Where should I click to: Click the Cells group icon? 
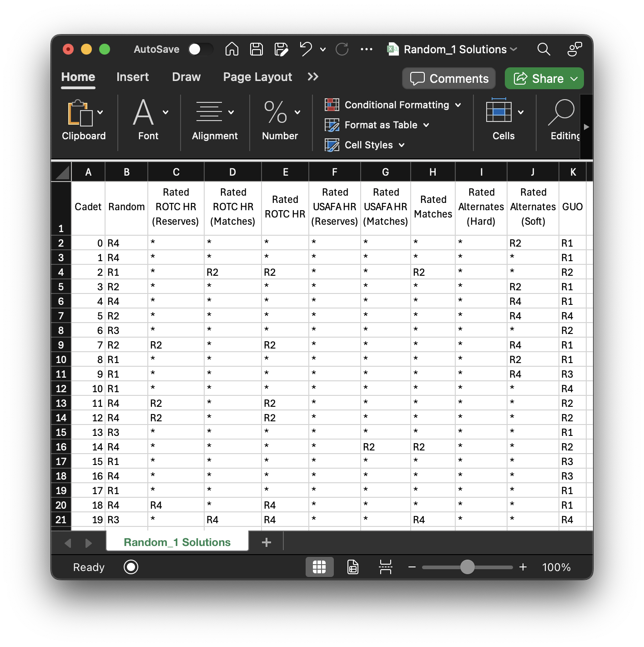coord(499,111)
